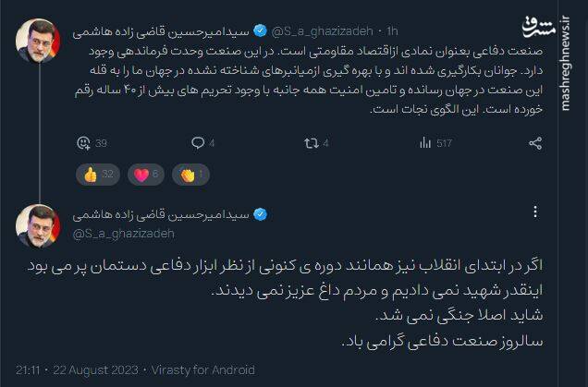Viewport: 588px width, 387px height.
Task: Repost using the retweet arrows icon
Action: [311, 143]
